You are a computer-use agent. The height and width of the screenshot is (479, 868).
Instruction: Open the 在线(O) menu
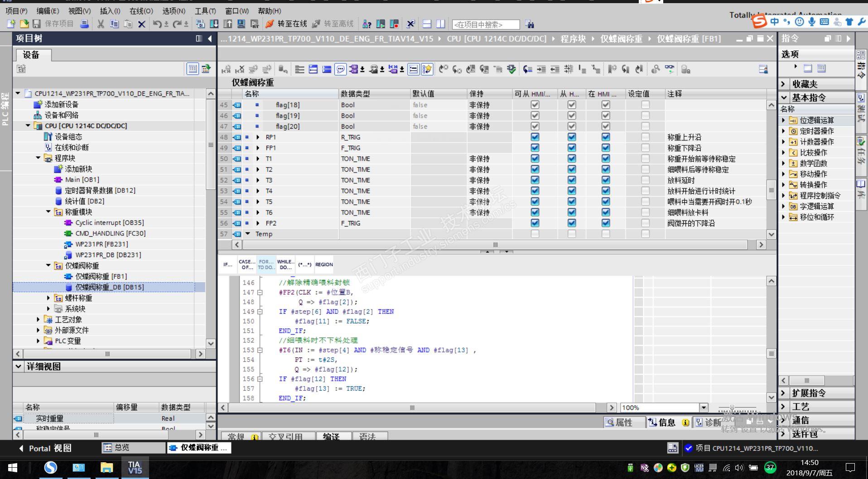141,11
